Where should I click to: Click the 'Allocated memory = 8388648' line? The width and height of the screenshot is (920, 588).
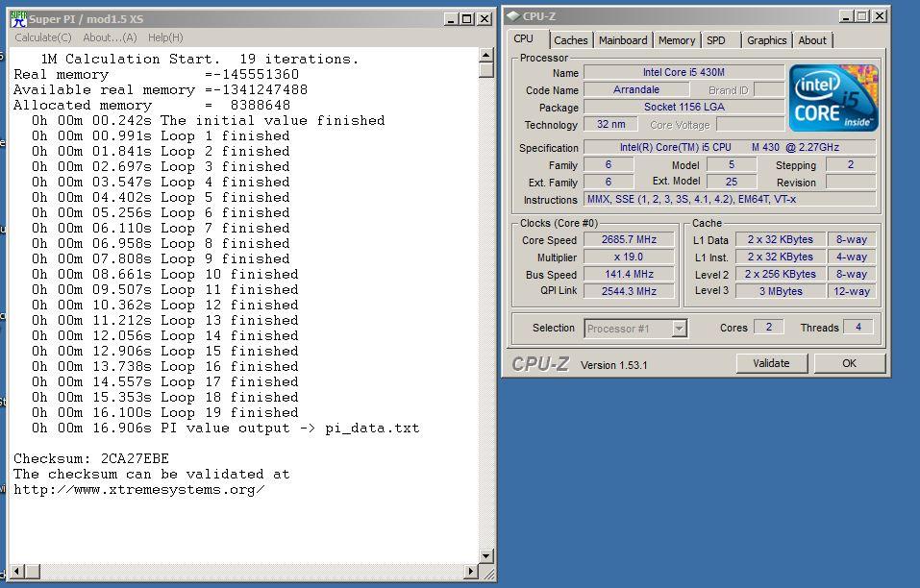[x=151, y=106]
